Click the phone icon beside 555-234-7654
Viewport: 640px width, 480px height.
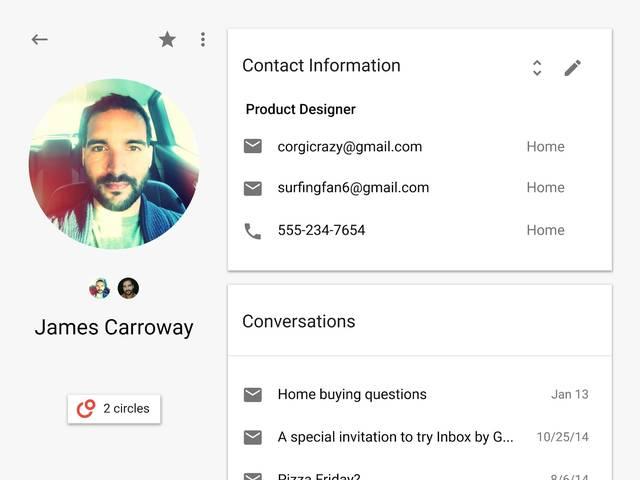[x=253, y=231]
